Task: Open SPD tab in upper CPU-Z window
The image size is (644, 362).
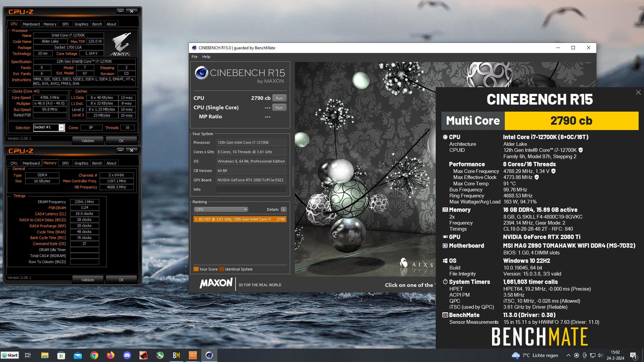Action: [x=65, y=24]
